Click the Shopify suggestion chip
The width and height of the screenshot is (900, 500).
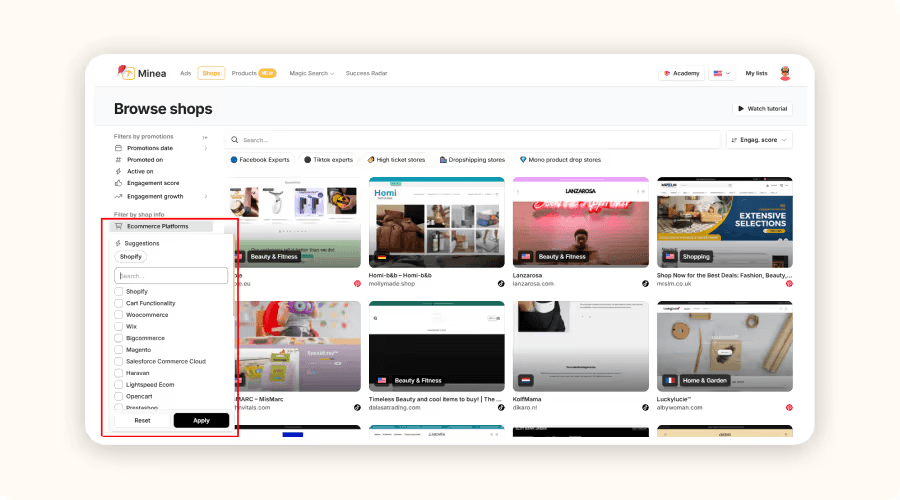point(131,257)
